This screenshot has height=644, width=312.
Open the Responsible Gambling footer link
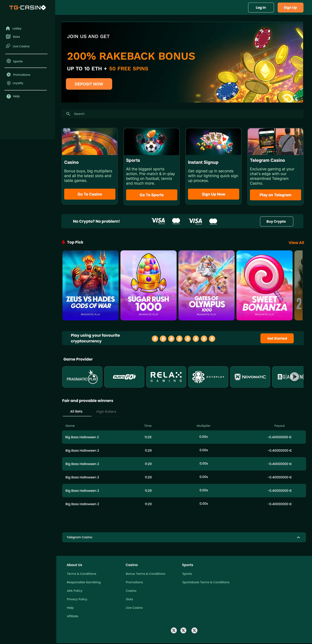(x=84, y=582)
